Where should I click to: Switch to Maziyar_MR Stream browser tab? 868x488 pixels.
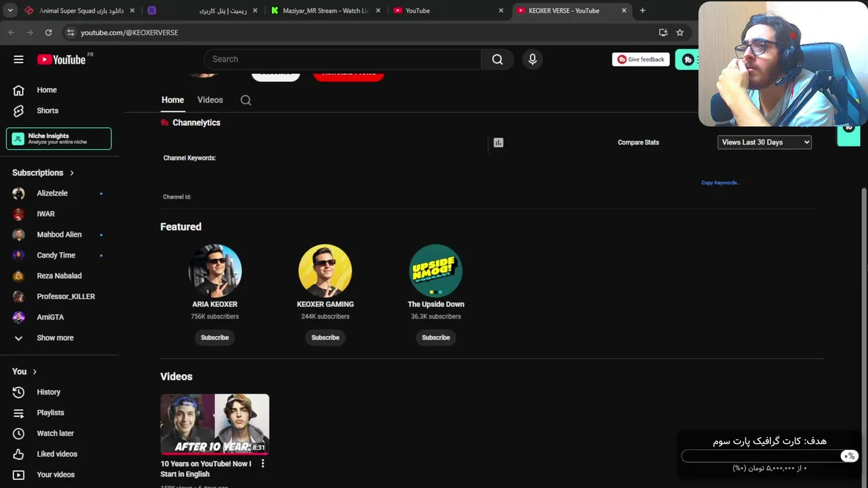pos(324,11)
